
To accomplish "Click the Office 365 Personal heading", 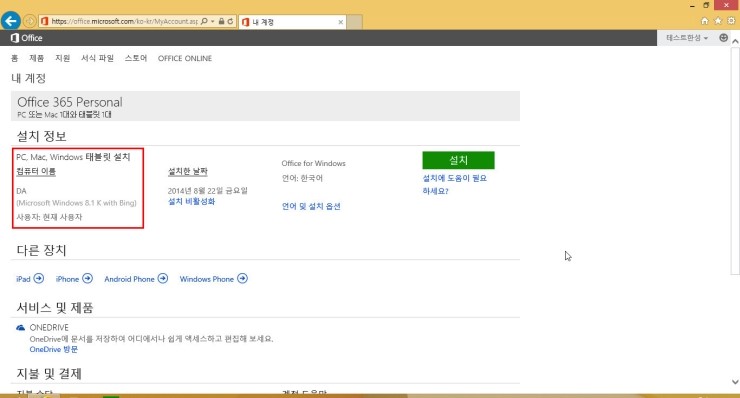I will [70, 102].
